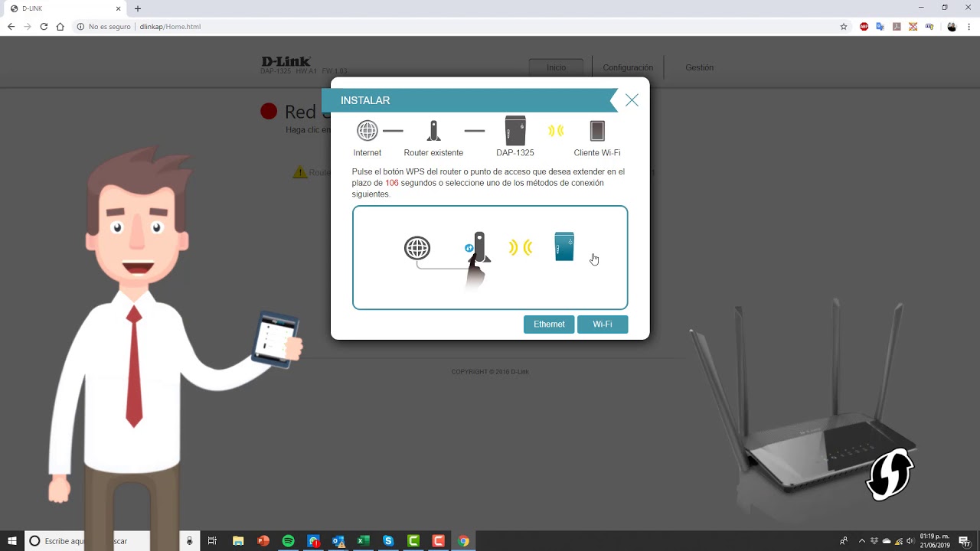Click the globe image in WPS diagram
Image resolution: width=980 pixels, height=551 pixels.
[417, 248]
